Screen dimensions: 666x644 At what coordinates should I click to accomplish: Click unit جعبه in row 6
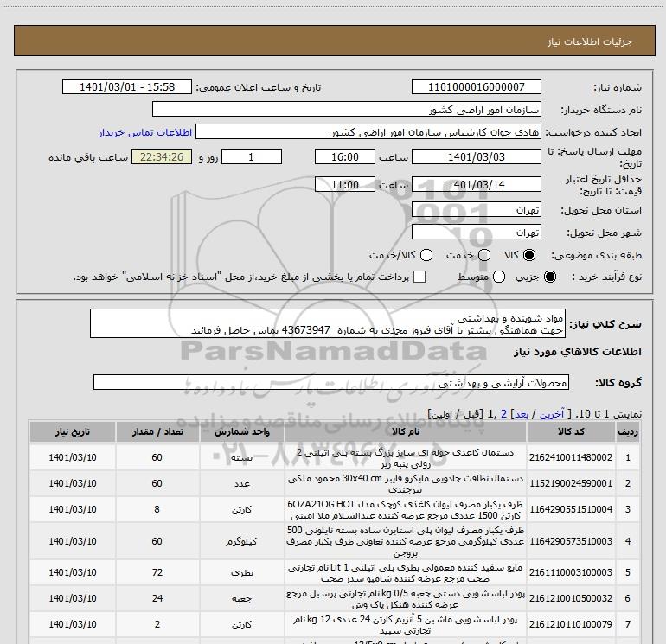pyautogui.click(x=242, y=598)
